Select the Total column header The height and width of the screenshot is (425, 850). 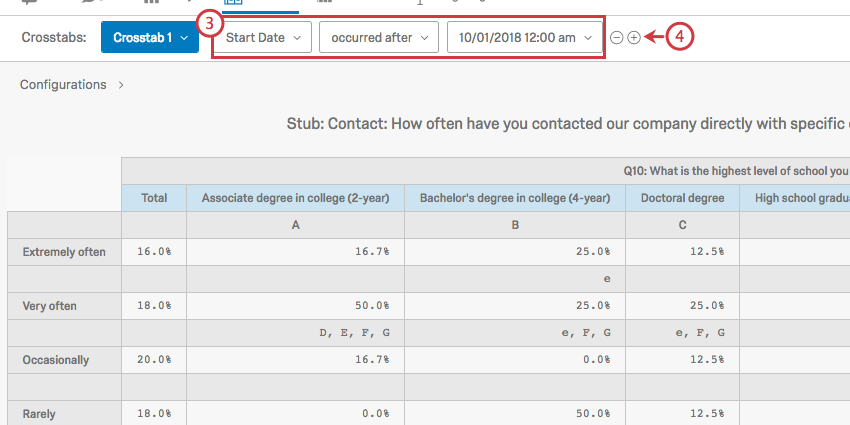[154, 198]
